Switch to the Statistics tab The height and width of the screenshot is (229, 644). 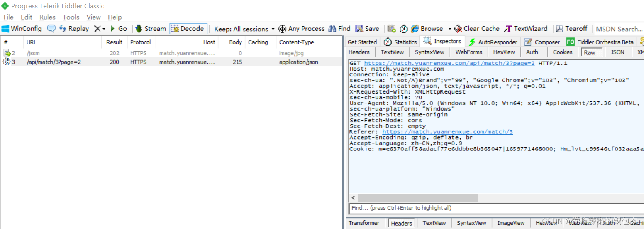click(x=400, y=42)
